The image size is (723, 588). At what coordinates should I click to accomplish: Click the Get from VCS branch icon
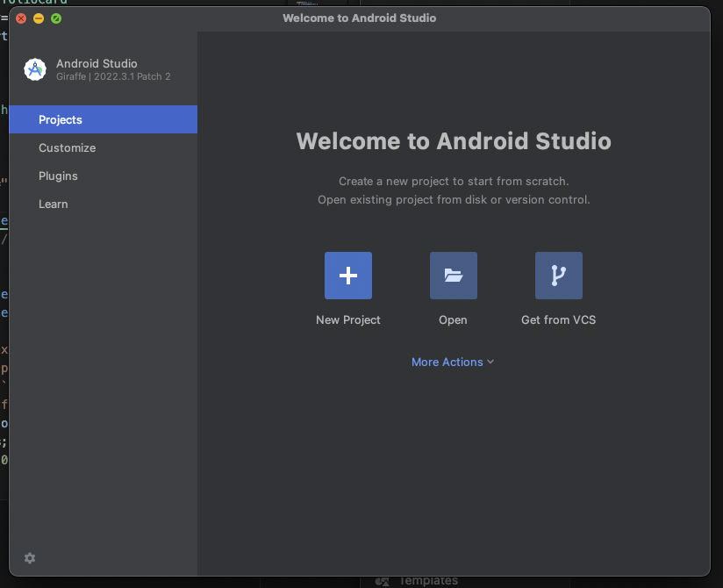point(558,276)
